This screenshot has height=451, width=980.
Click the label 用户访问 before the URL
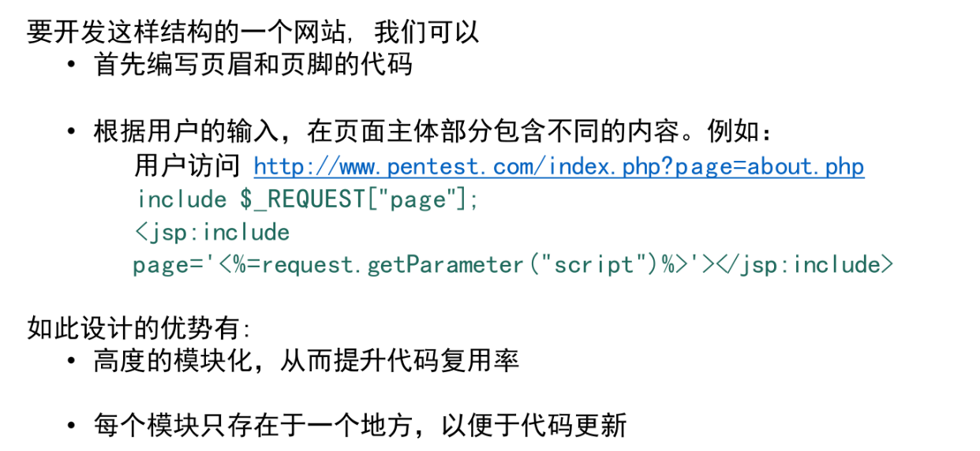pos(187,167)
